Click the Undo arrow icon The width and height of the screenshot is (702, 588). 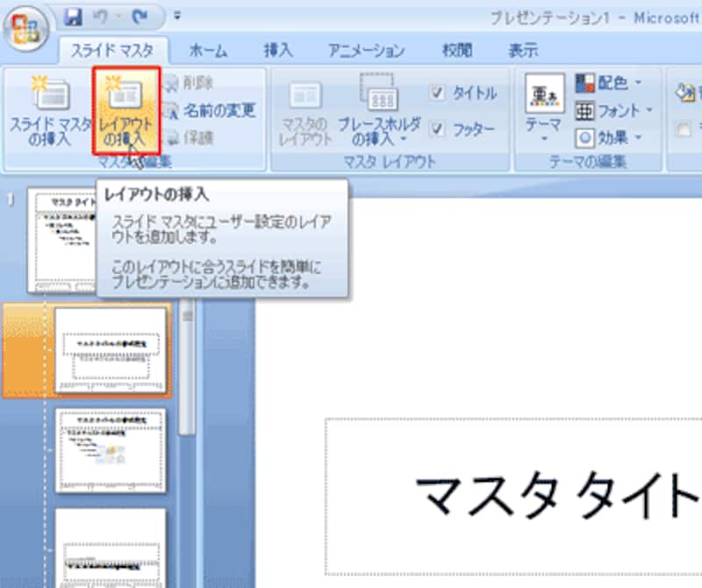pyautogui.click(x=101, y=16)
